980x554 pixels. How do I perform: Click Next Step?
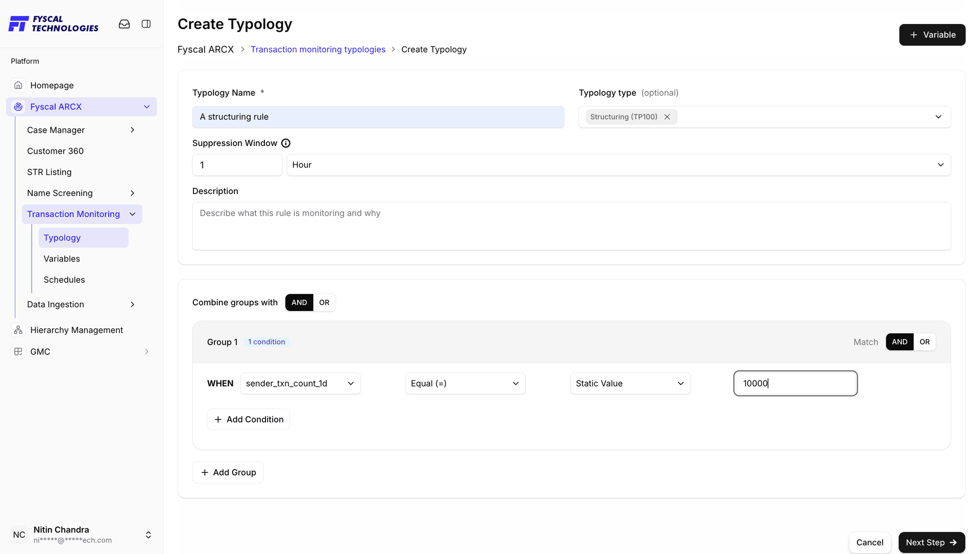(932, 542)
